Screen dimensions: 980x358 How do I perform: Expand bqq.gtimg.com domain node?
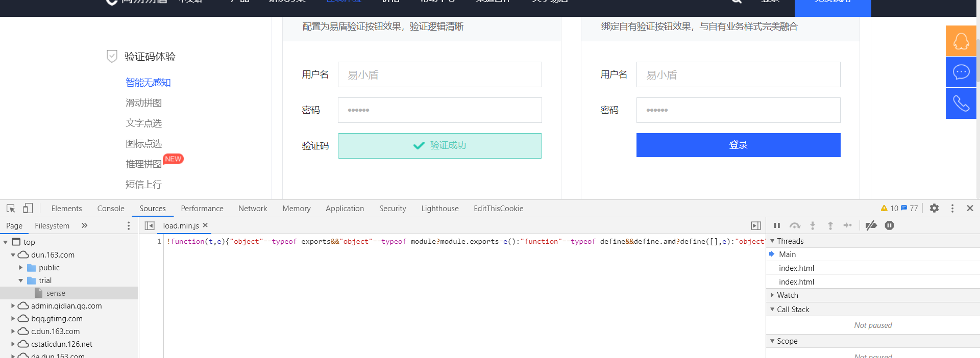tap(13, 319)
